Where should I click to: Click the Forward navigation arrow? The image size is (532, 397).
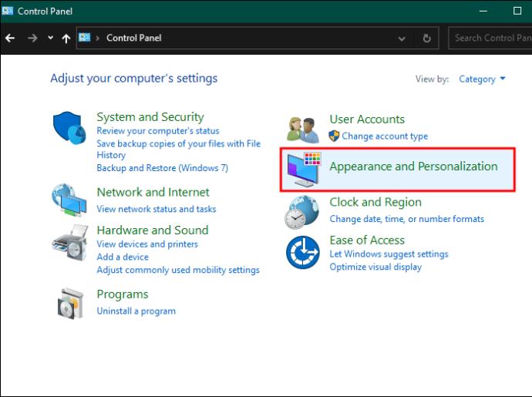[x=32, y=38]
